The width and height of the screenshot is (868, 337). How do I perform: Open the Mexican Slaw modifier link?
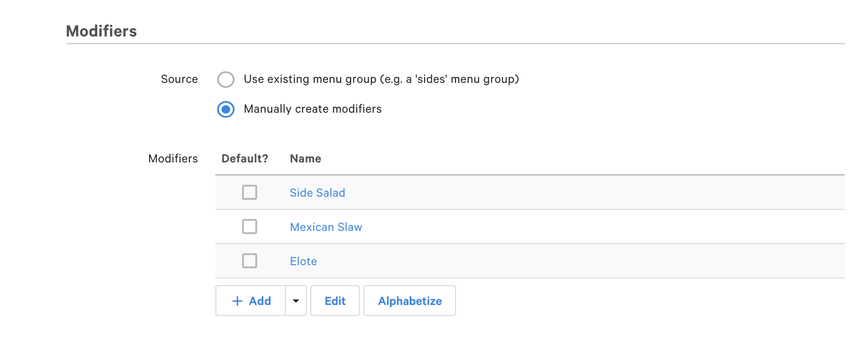coord(326,227)
